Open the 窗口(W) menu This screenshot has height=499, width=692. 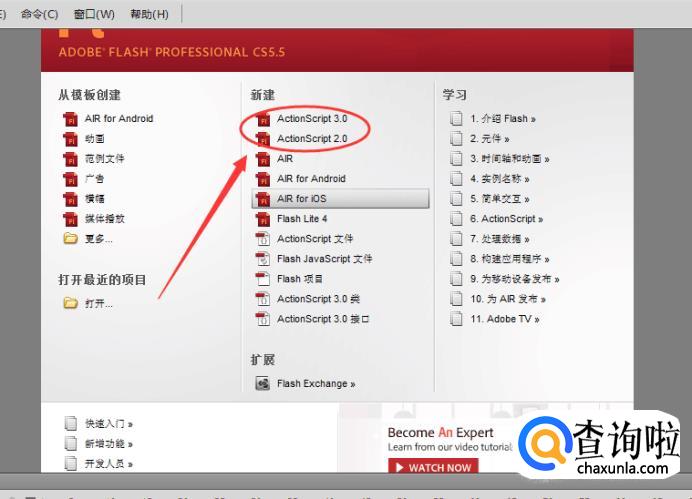tap(94, 14)
